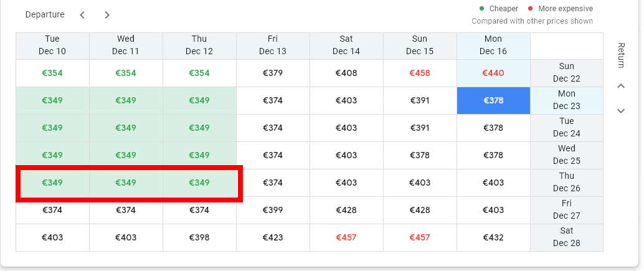Image resolution: width=644 pixels, height=271 pixels.
Task: Choose €391 Sun Dec 15, Dec 24 return
Action: 420,128
